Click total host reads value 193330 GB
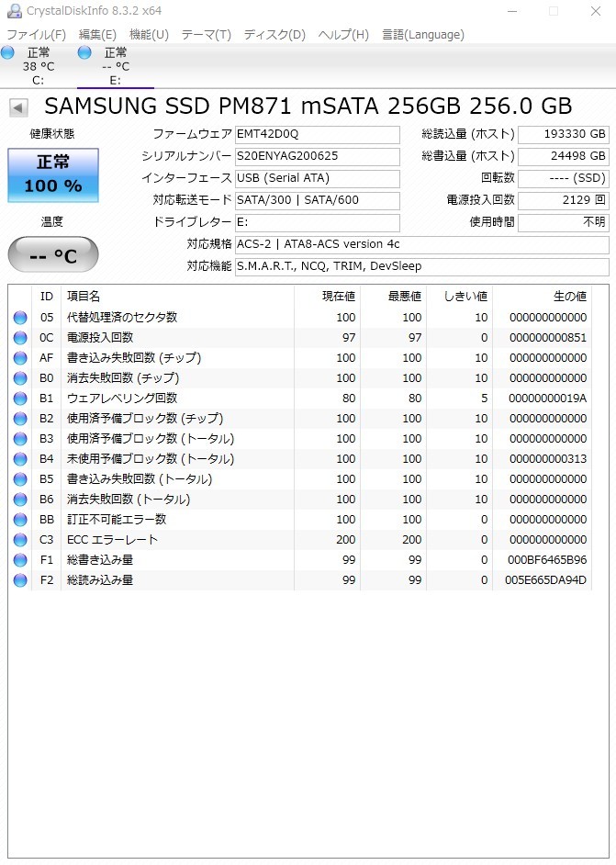Viewport: 616px width, 865px height. click(x=564, y=134)
